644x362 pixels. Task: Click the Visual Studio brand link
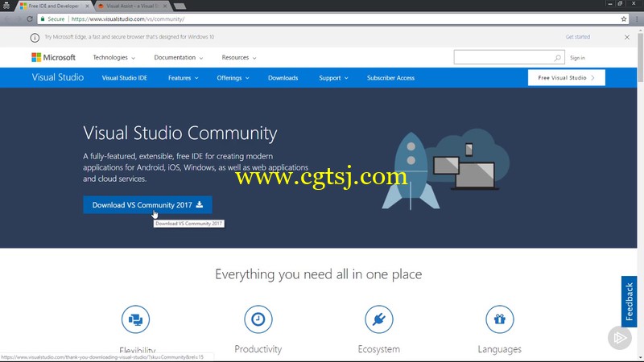pos(58,77)
